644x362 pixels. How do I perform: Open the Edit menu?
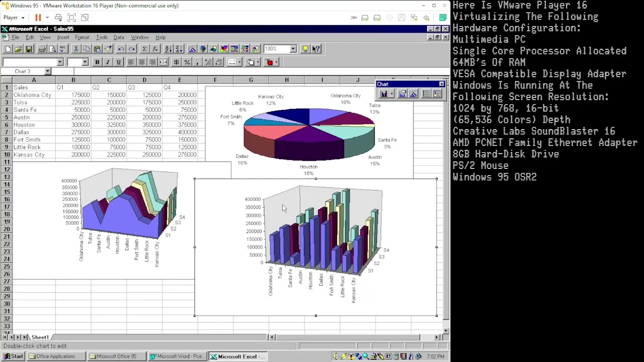click(30, 37)
